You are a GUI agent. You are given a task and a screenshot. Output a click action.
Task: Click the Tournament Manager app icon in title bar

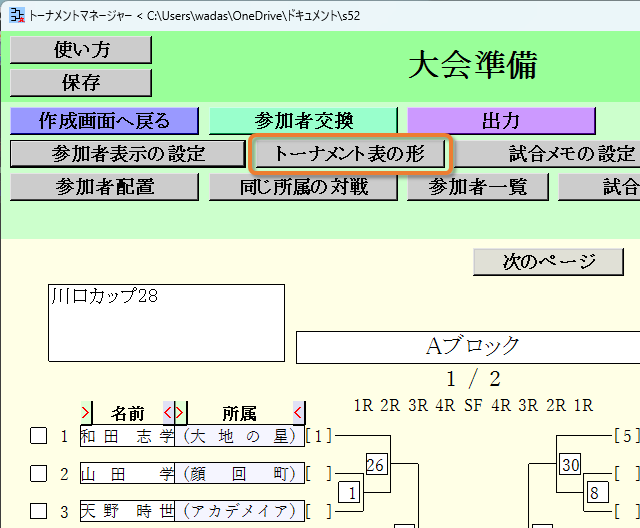pos(17,16)
